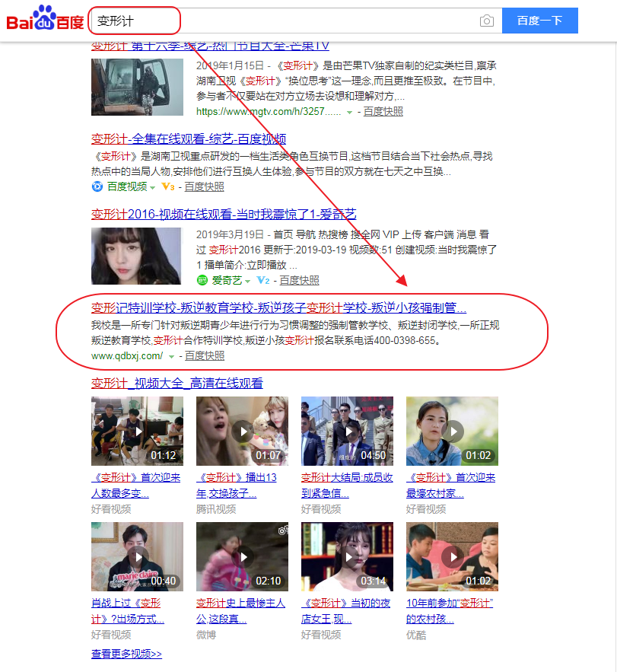The width and height of the screenshot is (617, 672).
Task: Play the 03:14 video thumbnail
Action: coord(347,557)
